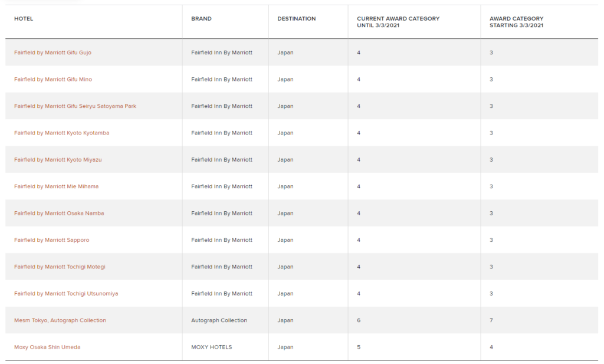Open Fairfield by Marriott Kyoto Kyotamba
The height and width of the screenshot is (364, 604).
[61, 133]
